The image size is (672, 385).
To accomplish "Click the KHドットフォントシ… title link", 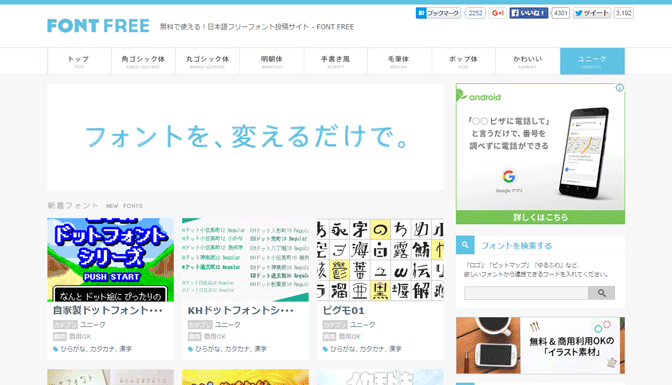I will [x=240, y=310].
